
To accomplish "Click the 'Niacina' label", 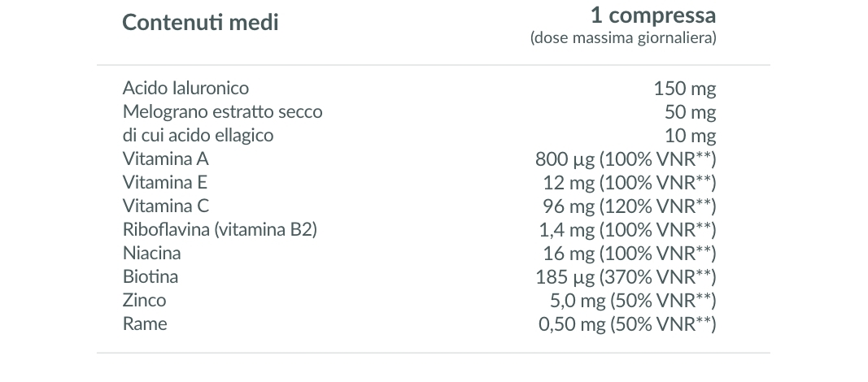I will tap(151, 254).
